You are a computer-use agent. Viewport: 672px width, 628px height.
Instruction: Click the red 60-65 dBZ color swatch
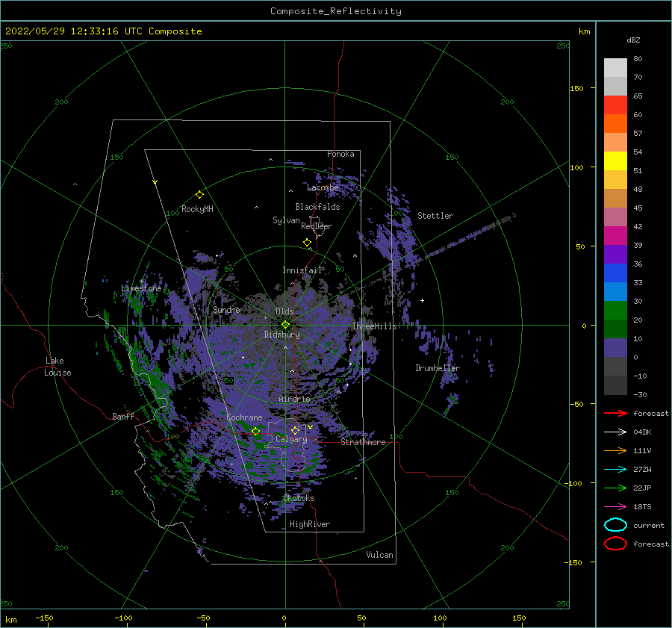pyautogui.click(x=615, y=105)
